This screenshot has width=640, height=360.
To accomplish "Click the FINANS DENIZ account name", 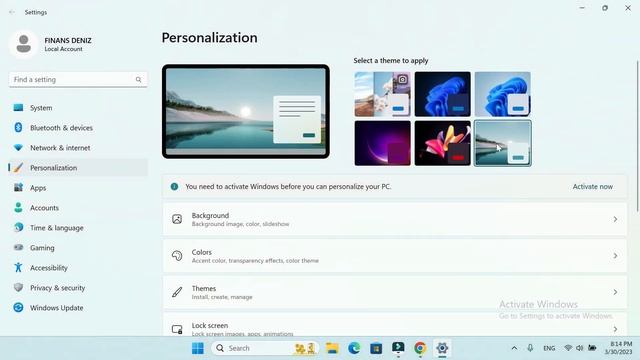I will point(68,40).
